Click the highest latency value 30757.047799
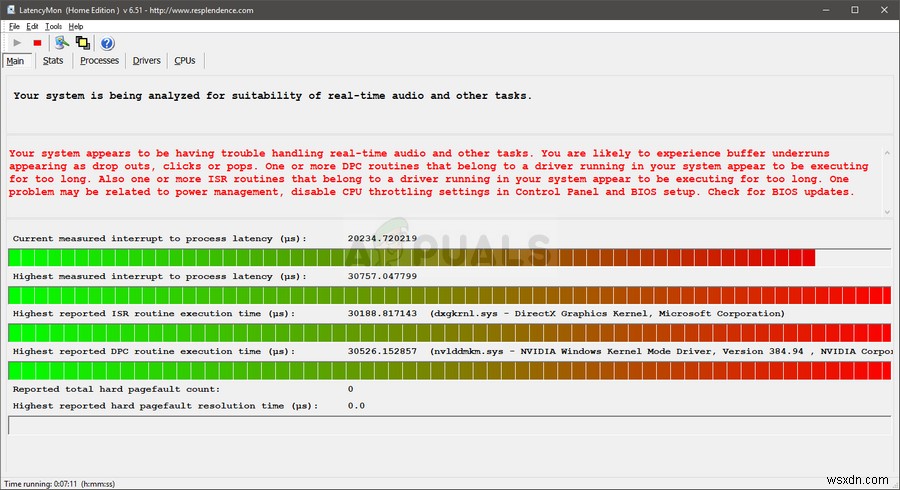The image size is (900, 490). 382,277
